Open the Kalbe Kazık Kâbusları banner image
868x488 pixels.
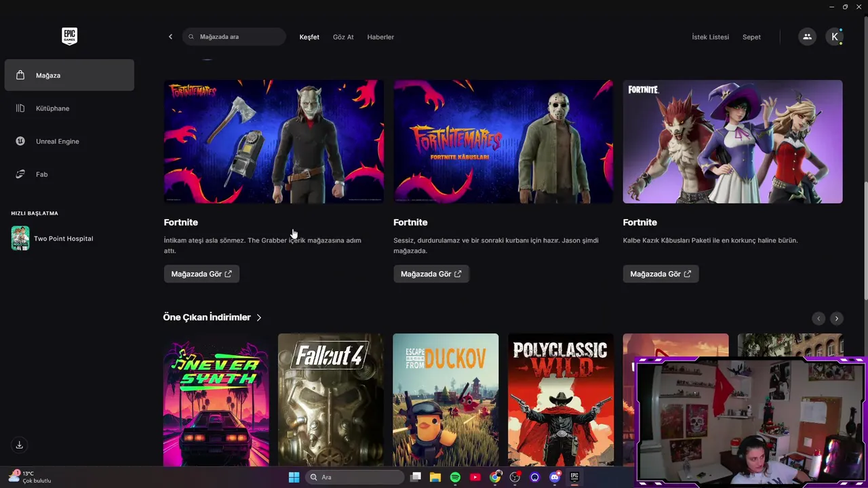click(x=732, y=142)
